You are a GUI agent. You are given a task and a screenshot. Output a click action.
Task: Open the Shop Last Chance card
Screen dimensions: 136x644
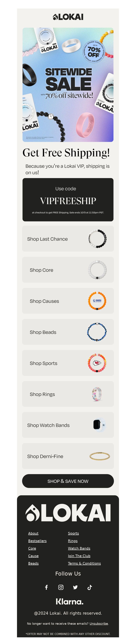[68, 239]
